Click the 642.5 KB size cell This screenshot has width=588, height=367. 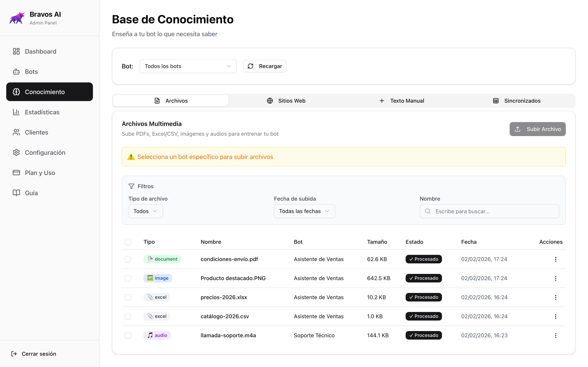pyautogui.click(x=378, y=278)
